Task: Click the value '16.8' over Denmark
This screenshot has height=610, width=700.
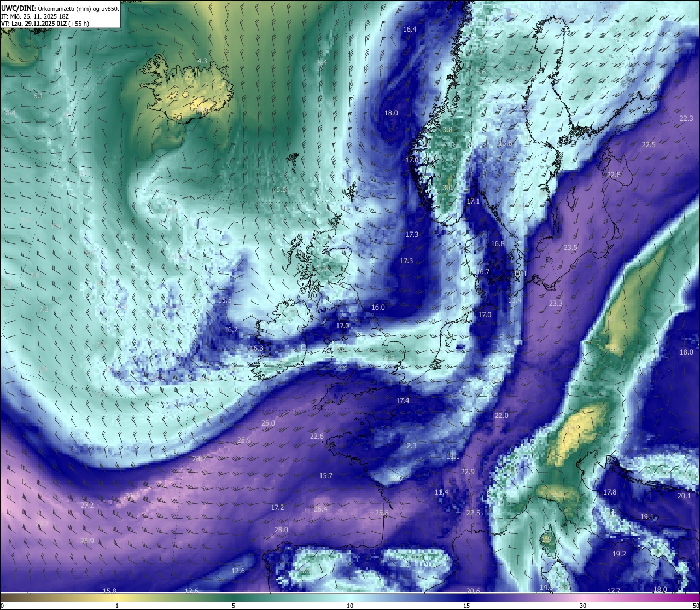Action: [x=498, y=244]
